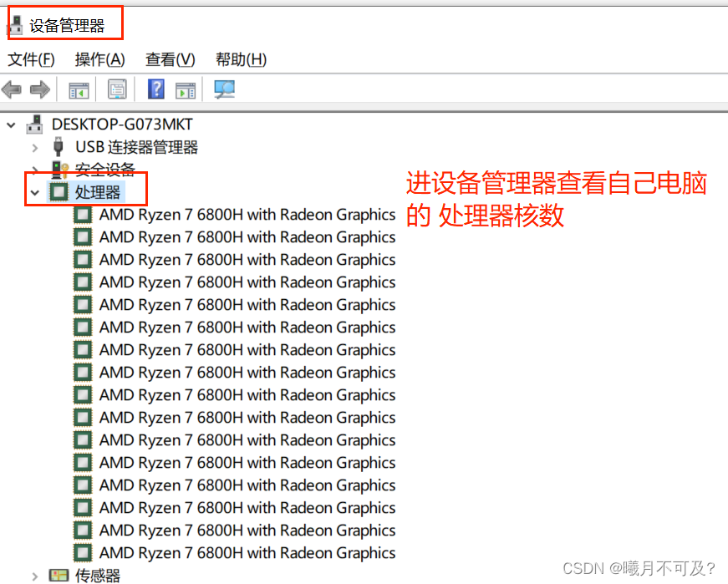This screenshot has height=584, width=728.
Task: Select the USB 连接器管理器 label
Action: pyautogui.click(x=136, y=147)
